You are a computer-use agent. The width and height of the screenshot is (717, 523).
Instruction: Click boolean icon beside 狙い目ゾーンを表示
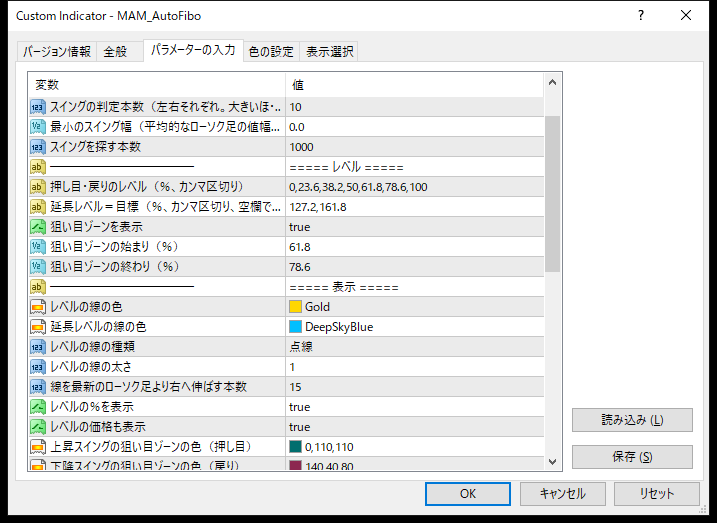pyautogui.click(x=37, y=227)
